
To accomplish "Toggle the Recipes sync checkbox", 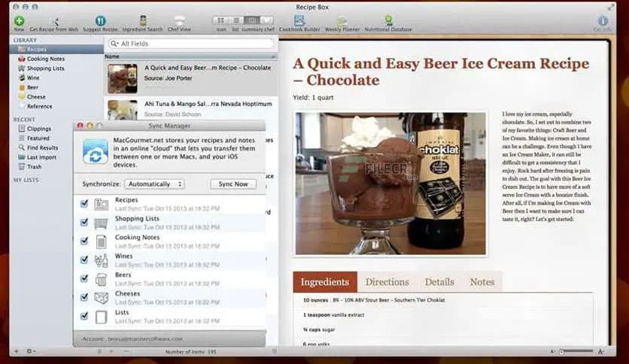I will [x=84, y=204].
